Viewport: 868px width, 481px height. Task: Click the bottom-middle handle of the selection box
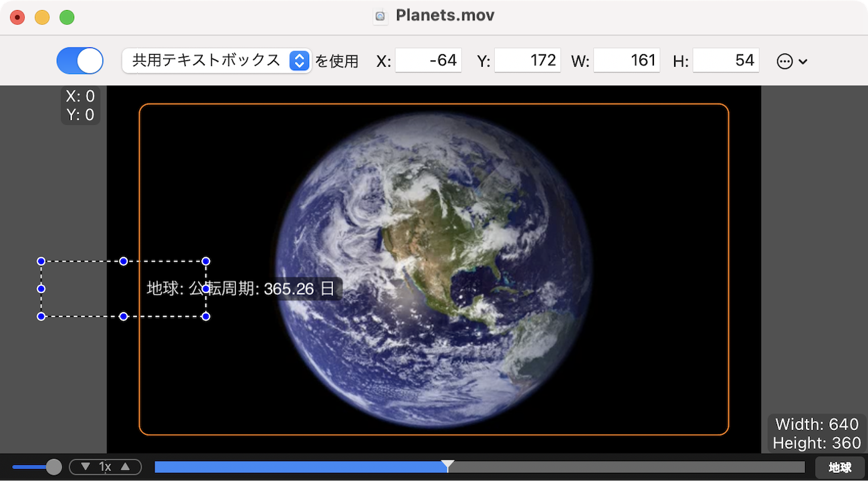coord(124,316)
